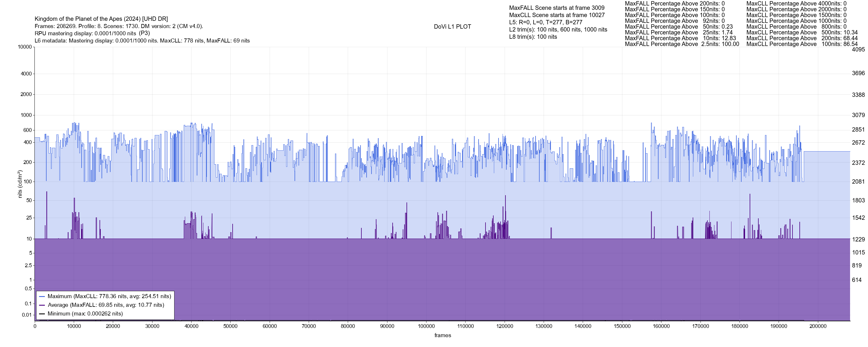Click the nits (cd/m²) y-axis title
Viewport: 868px width, 347px height.
point(20,184)
